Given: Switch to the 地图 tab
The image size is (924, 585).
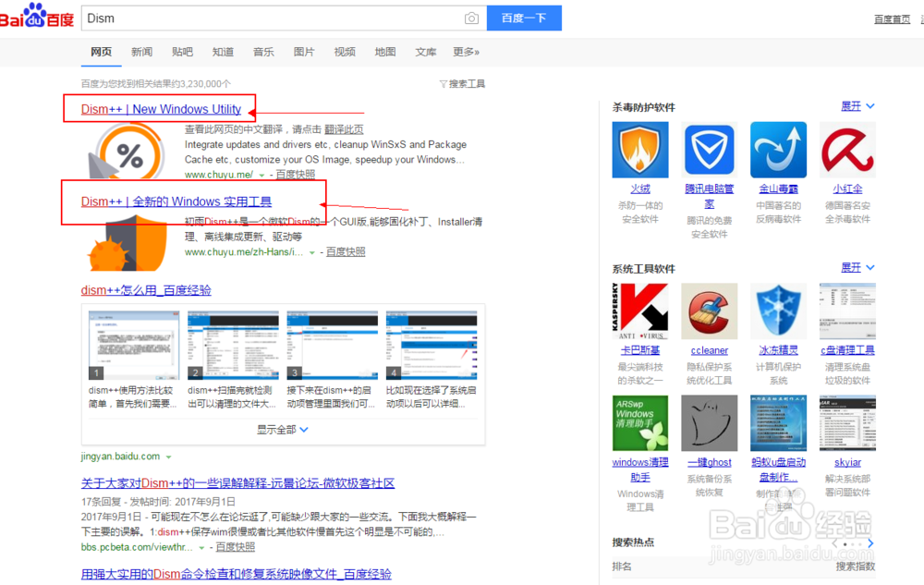Looking at the screenshot, I should pyautogui.click(x=385, y=52).
